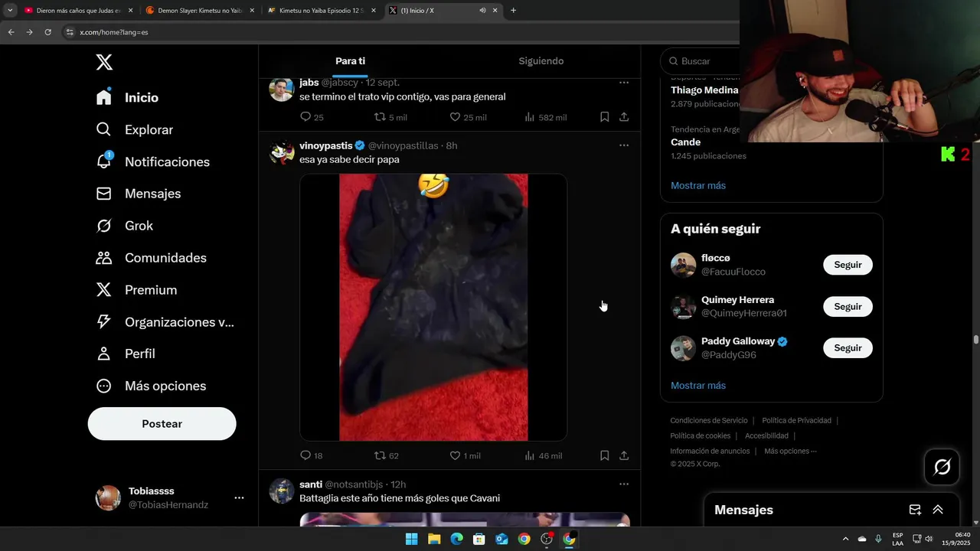Open more options on vinoypastis post
This screenshot has width=980, height=551.
pyautogui.click(x=624, y=145)
